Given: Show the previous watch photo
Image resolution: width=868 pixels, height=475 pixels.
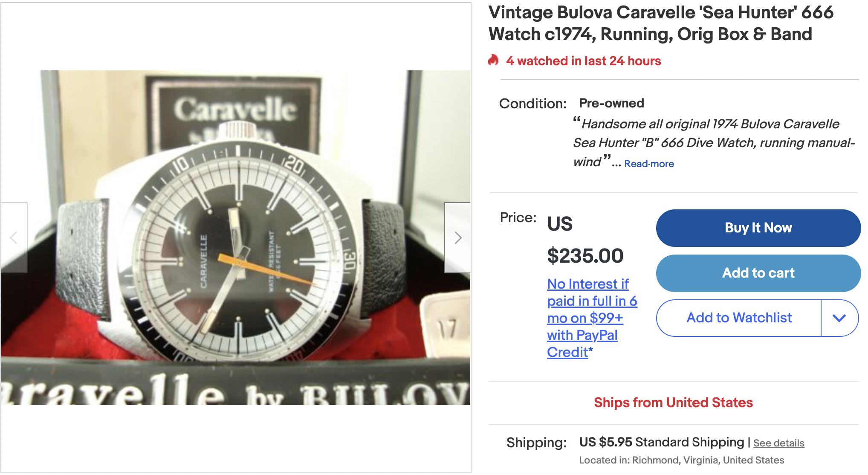Looking at the screenshot, I should [14, 238].
